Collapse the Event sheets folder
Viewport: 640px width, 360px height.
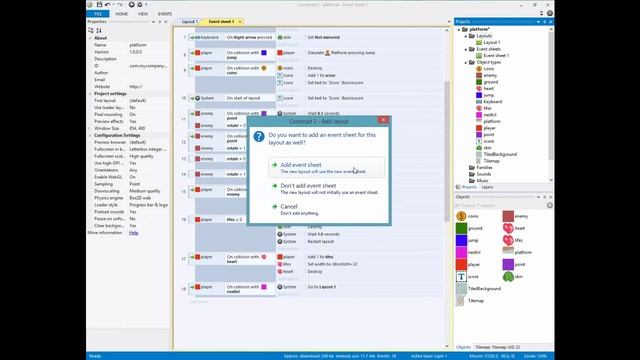click(466, 49)
